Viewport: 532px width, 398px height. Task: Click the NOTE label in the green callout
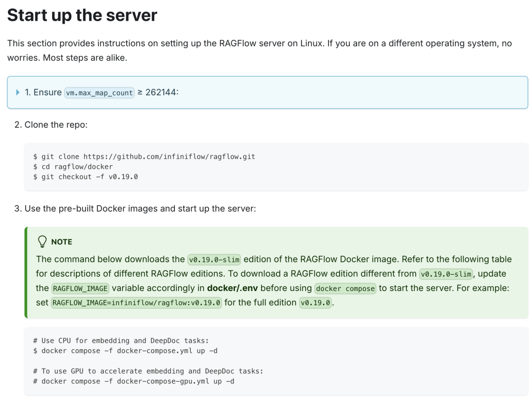[62, 242]
